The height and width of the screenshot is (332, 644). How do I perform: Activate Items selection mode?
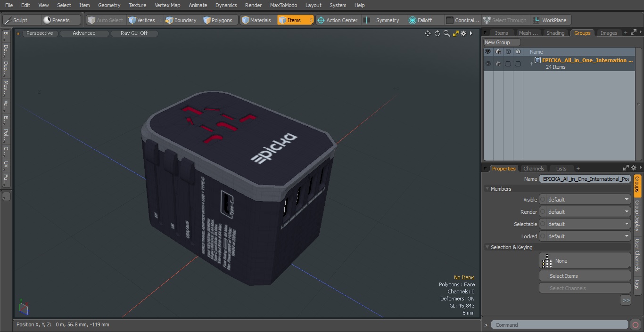295,20
